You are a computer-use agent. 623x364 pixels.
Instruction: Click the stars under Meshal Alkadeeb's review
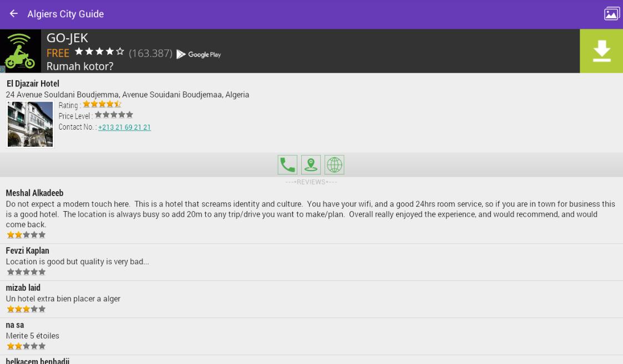click(26, 234)
